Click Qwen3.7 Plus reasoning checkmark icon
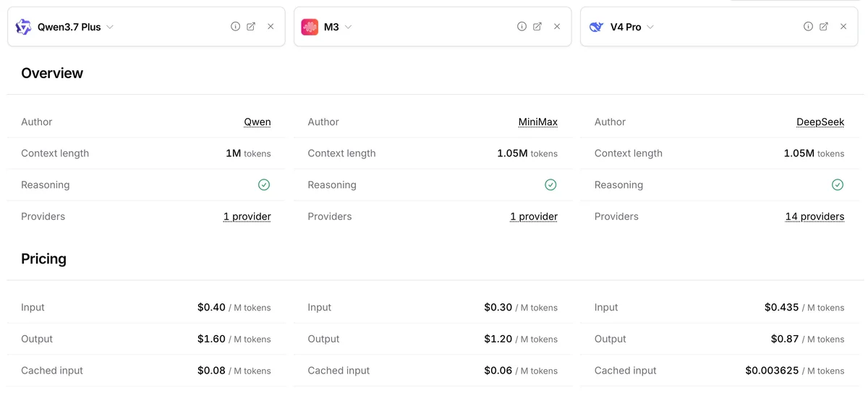This screenshot has height=393, width=868. 264,185
